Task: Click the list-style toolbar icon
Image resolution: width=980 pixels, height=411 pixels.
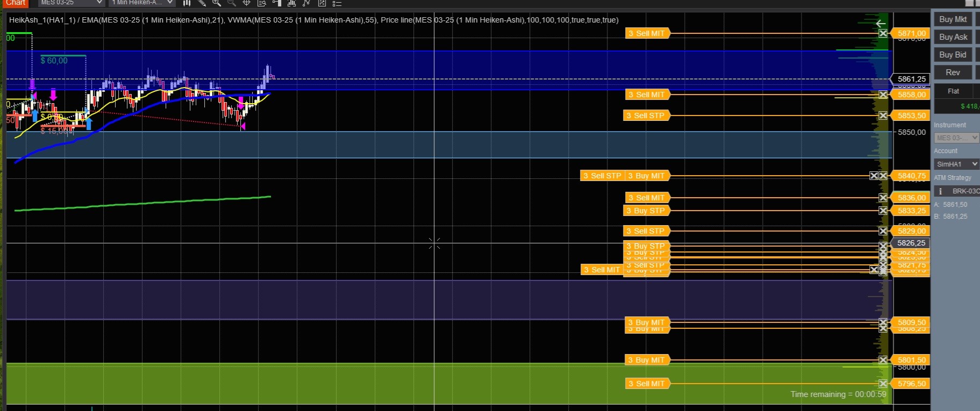Action: [x=337, y=3]
